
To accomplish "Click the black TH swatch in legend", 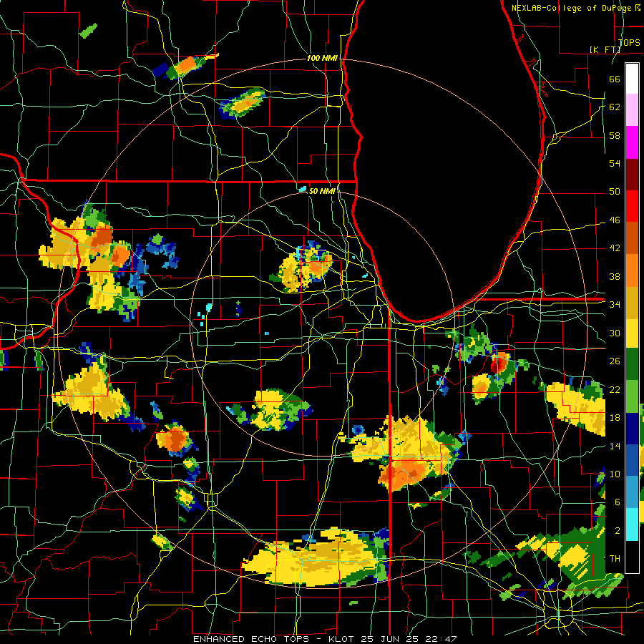I will [x=632, y=557].
